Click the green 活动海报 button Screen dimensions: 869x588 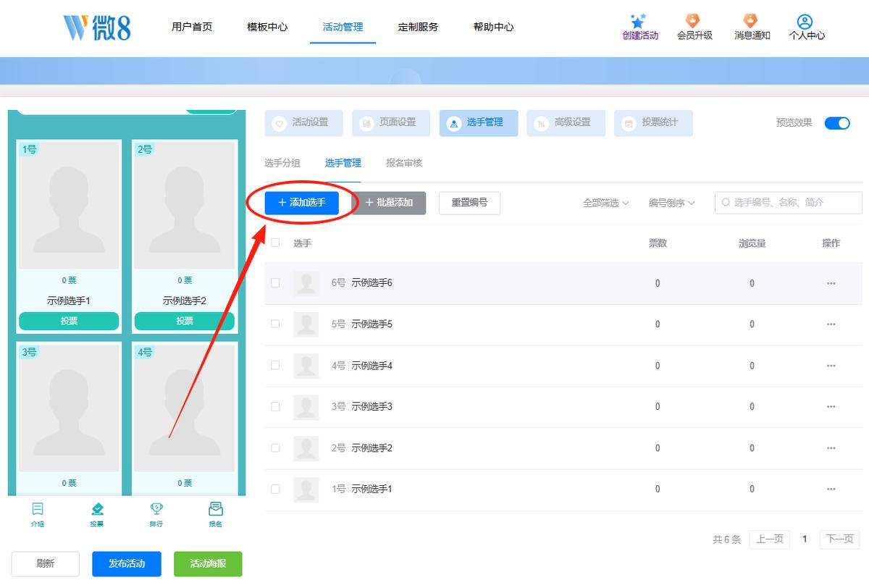tap(208, 563)
